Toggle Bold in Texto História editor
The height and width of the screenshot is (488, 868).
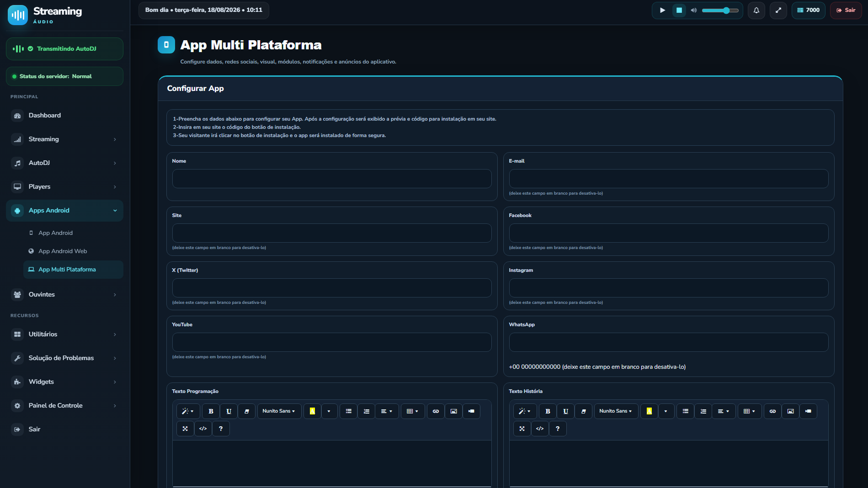tap(548, 411)
